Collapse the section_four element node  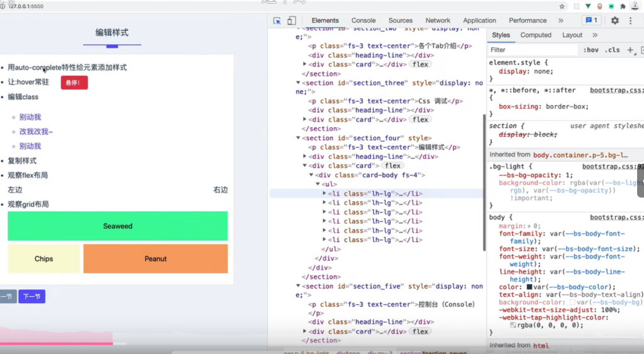point(299,138)
